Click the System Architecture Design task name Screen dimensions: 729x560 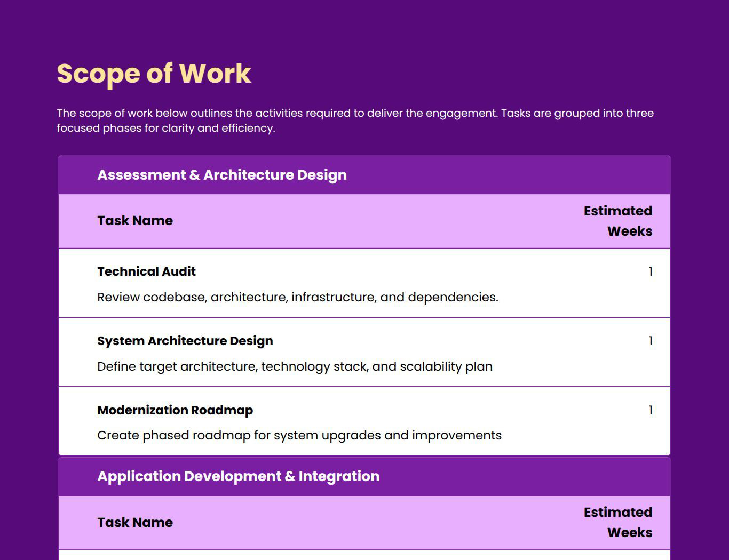coord(185,340)
